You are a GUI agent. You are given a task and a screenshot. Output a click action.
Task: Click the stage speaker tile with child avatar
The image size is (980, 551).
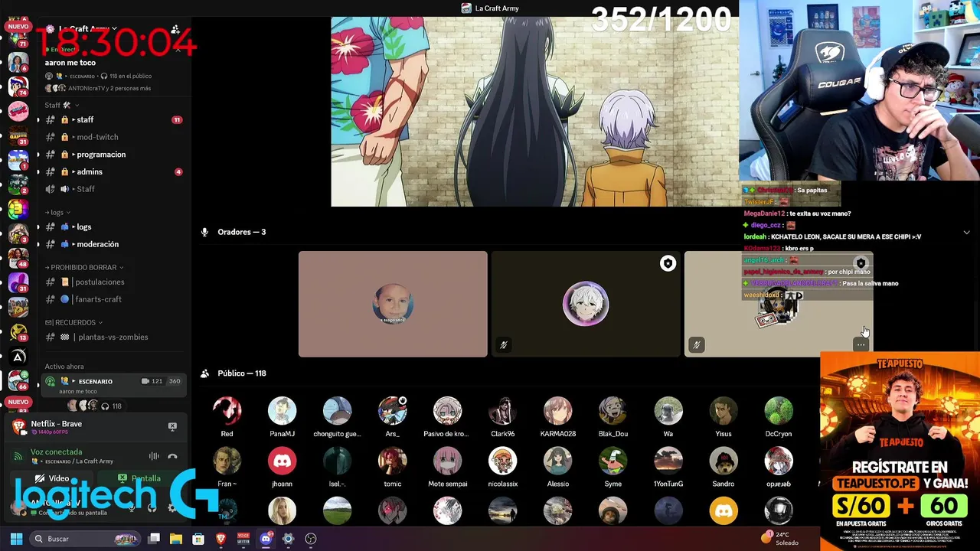click(393, 304)
